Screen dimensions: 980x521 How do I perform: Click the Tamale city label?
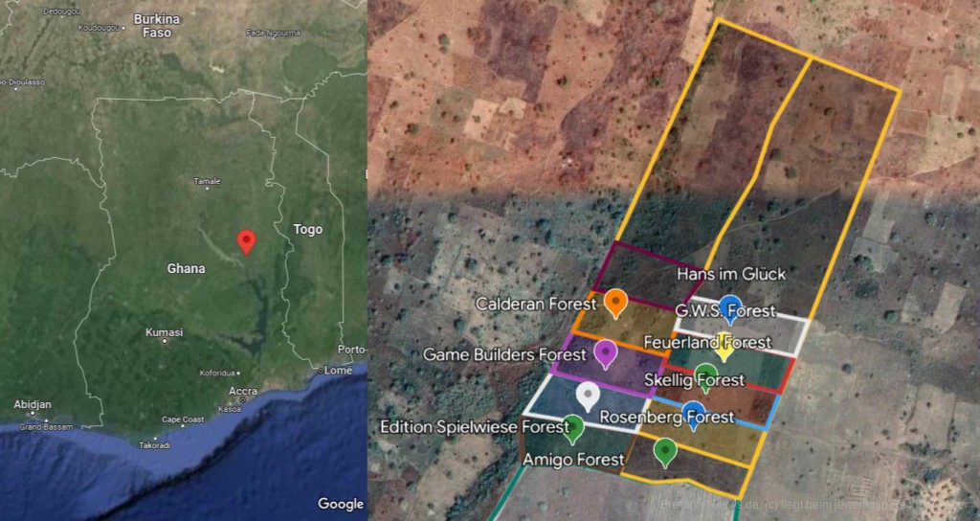(207, 181)
